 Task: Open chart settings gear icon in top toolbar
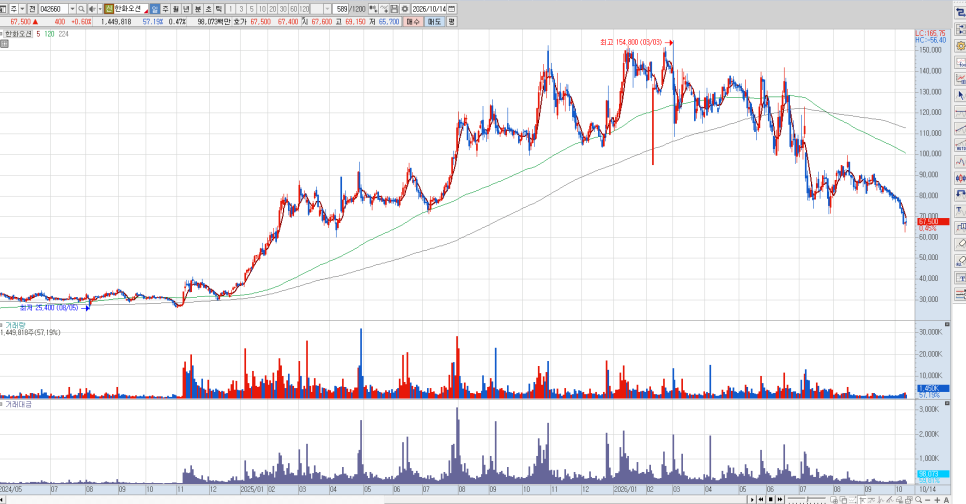(x=405, y=9)
